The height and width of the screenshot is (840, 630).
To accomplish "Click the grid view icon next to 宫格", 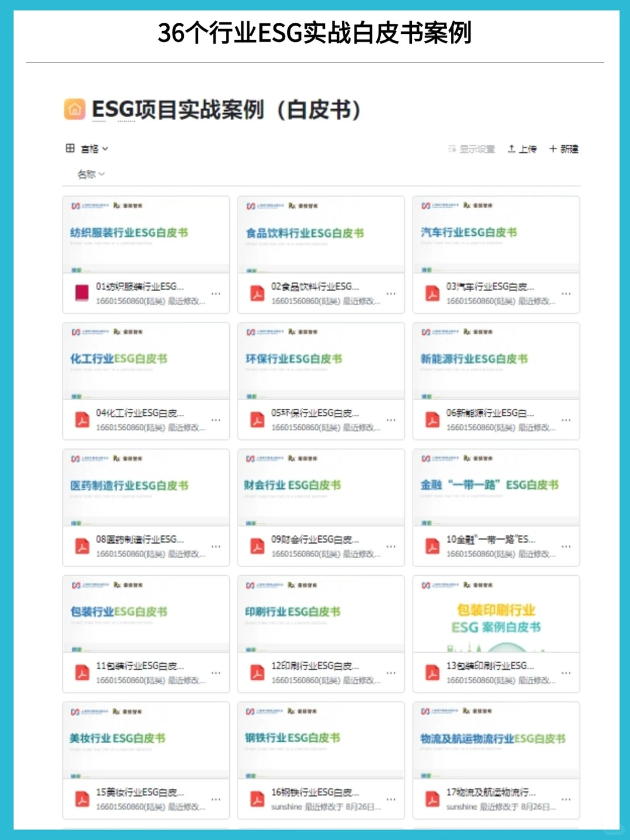I will [70, 149].
